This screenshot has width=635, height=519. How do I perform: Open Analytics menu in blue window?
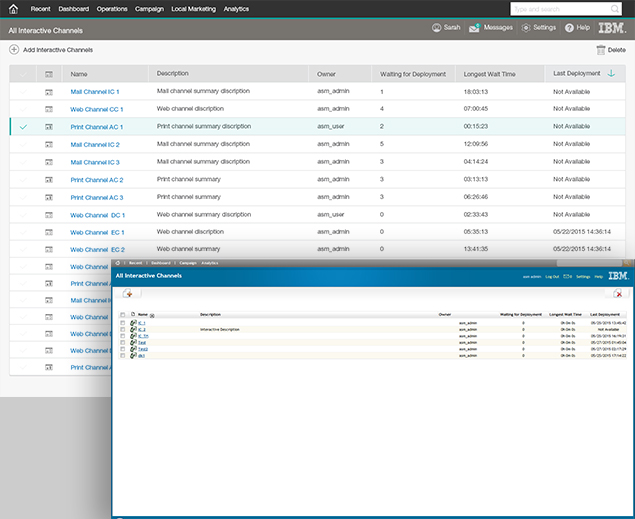210,263
